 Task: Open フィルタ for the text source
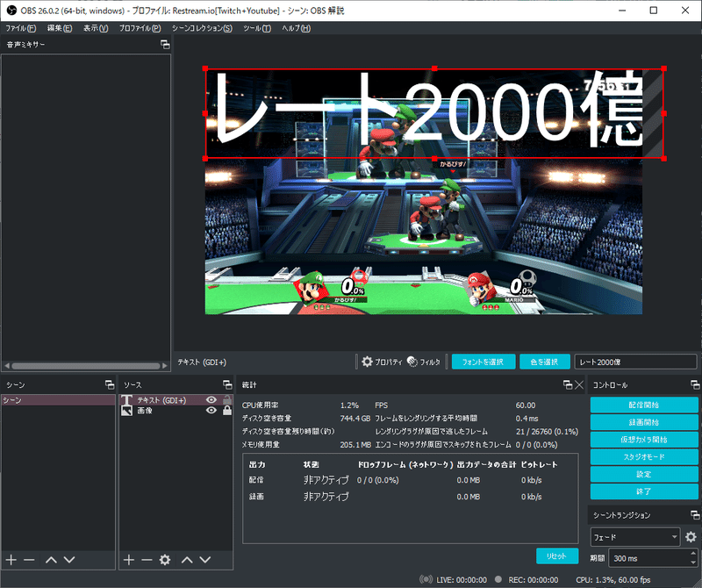pos(424,362)
